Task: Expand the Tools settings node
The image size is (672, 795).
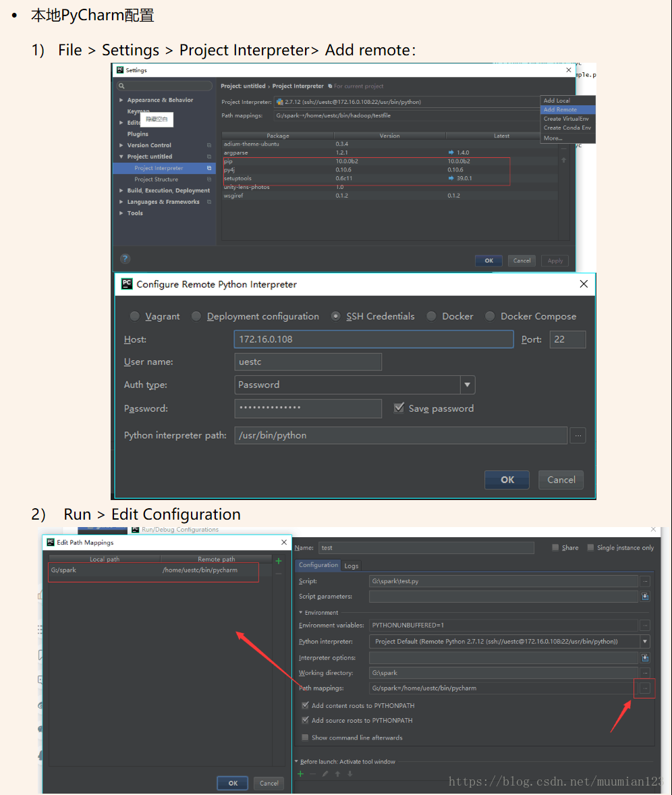Action: 121,213
